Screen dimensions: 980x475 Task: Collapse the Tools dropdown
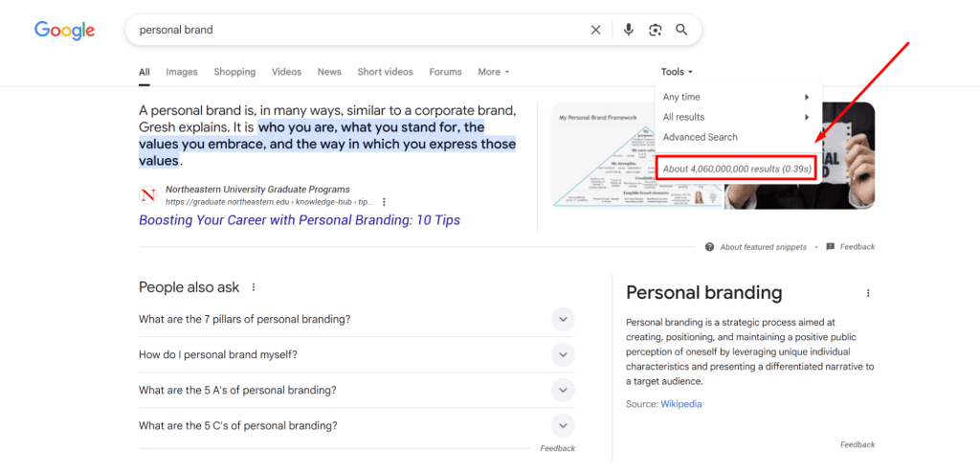coord(677,72)
